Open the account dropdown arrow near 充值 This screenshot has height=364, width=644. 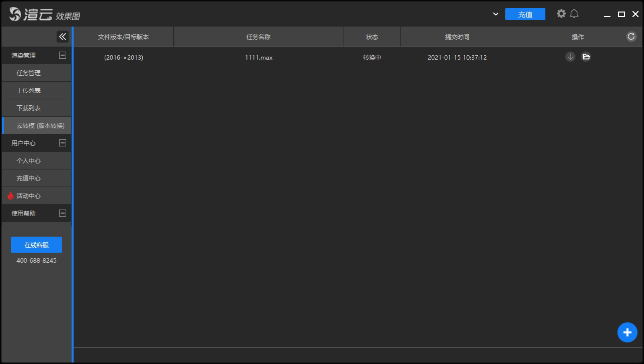pos(496,14)
